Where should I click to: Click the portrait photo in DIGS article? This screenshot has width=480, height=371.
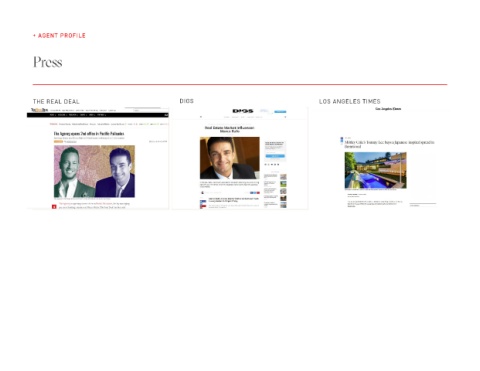(x=230, y=158)
